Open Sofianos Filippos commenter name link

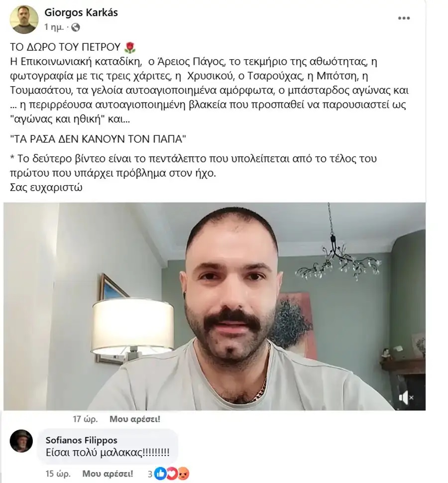coord(81,440)
